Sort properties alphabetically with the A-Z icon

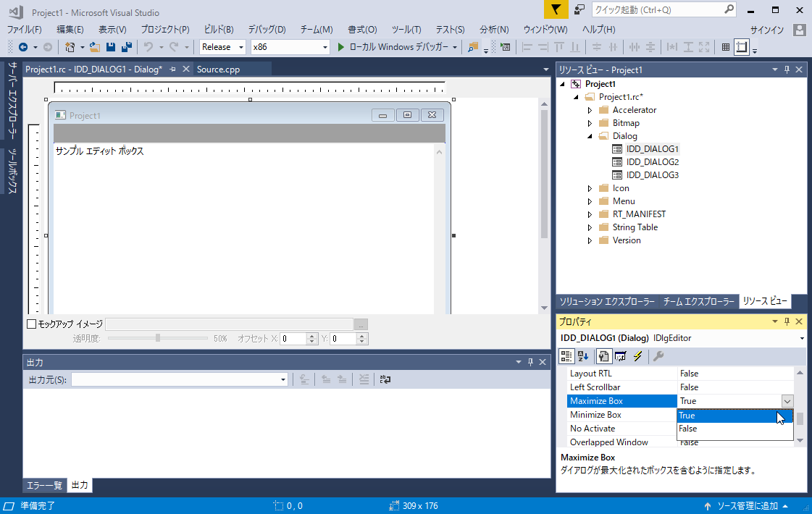pos(583,356)
